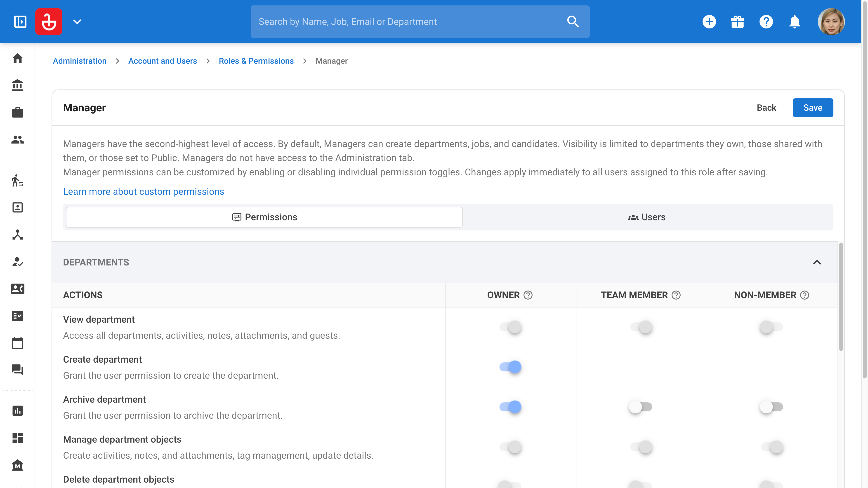Open the help question mark icon
The height and width of the screenshot is (488, 868).
[766, 22]
